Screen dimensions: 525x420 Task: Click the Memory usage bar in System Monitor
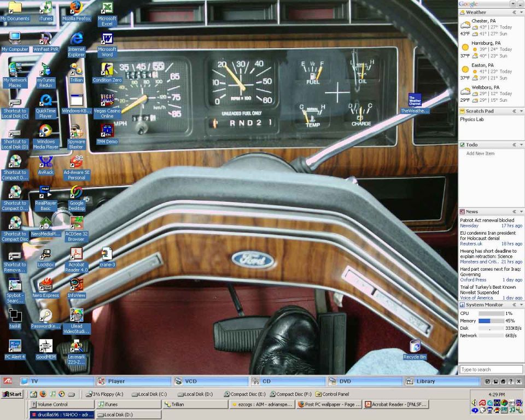(x=491, y=321)
